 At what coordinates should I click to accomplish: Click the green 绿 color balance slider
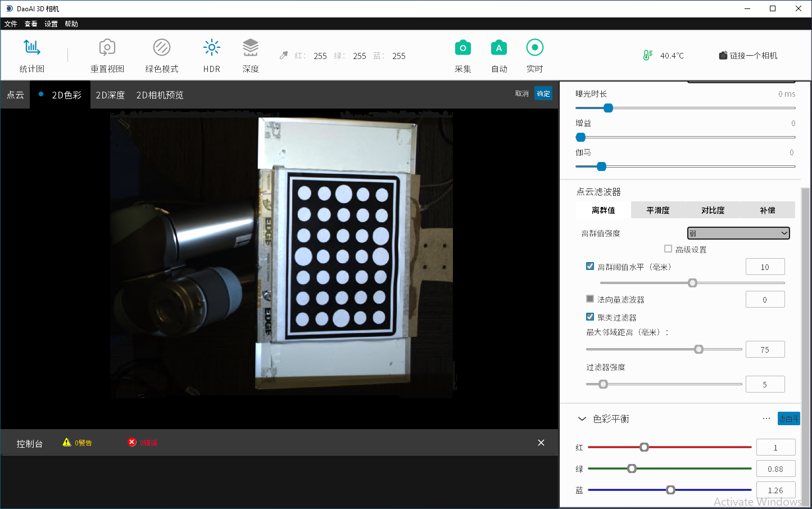point(669,469)
